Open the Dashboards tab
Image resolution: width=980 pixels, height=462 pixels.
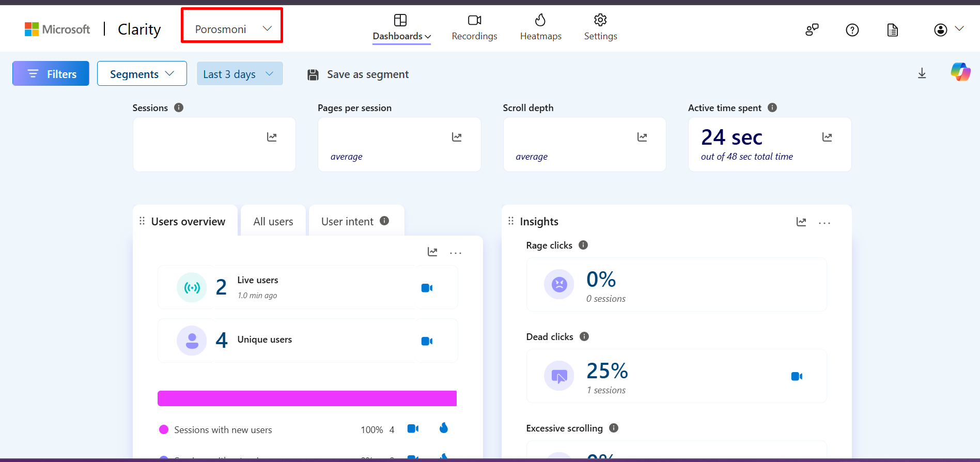point(402,28)
